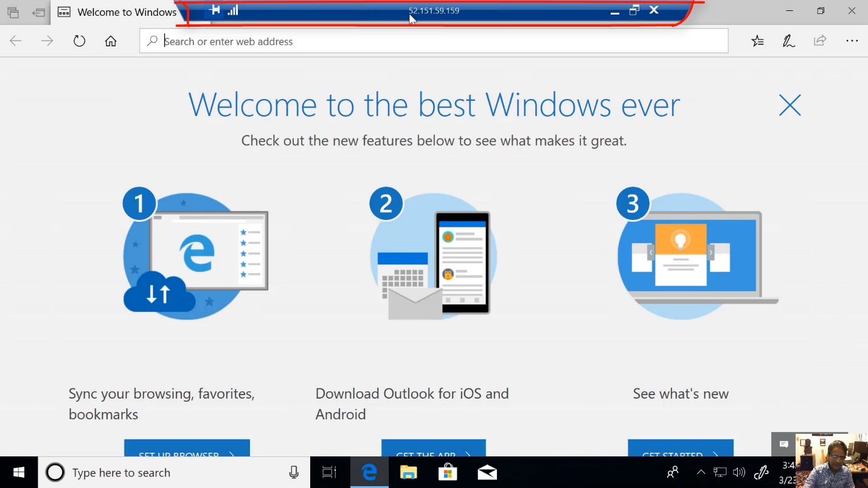Set the current tabs aside
The image size is (868, 488).
(x=39, y=12)
